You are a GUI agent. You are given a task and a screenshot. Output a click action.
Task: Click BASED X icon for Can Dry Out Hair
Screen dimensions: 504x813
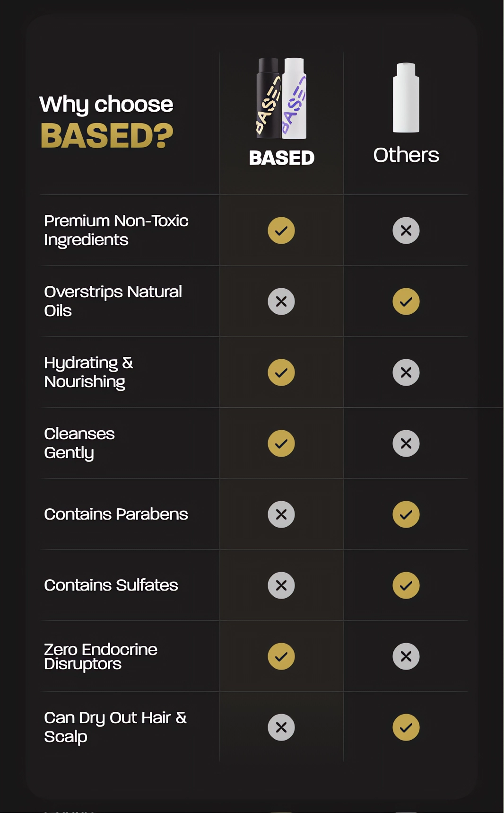coord(281,727)
